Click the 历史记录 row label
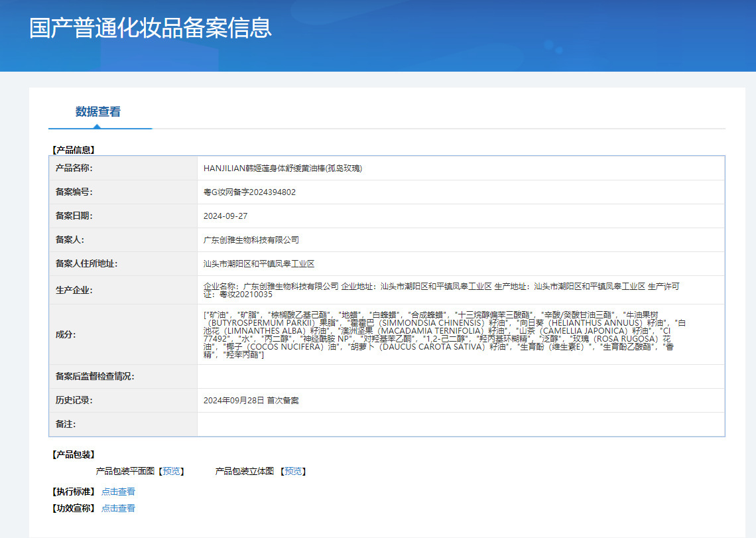The image size is (756, 538). [x=74, y=400]
